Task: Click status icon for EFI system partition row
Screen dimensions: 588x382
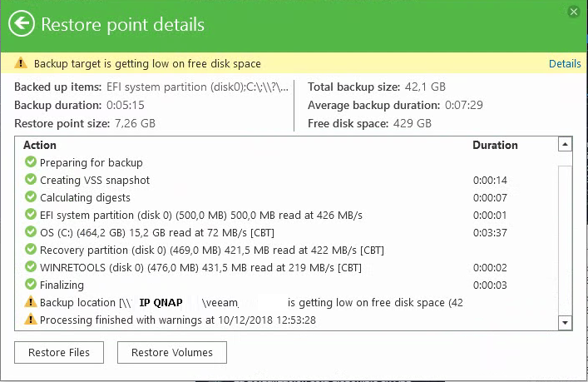Action: coord(31,215)
